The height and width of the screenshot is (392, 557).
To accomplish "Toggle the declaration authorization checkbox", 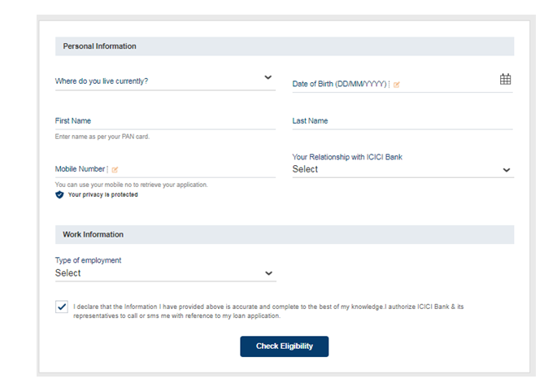I will click(62, 307).
